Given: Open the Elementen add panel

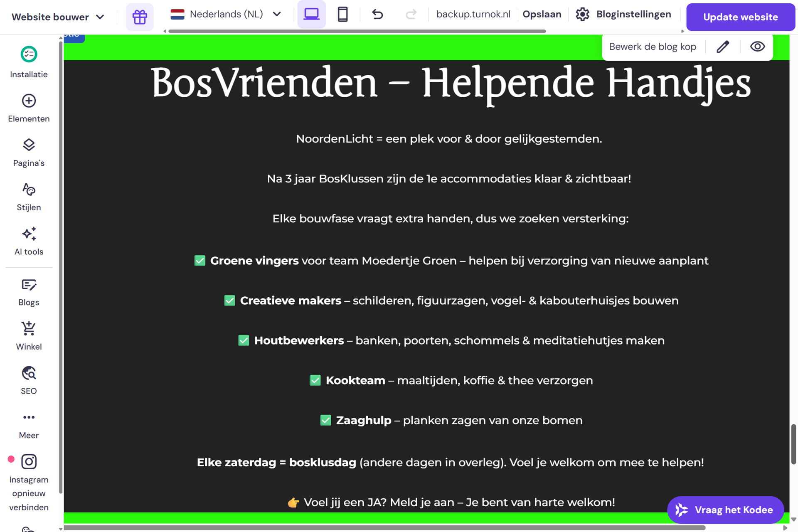Looking at the screenshot, I should [x=29, y=101].
